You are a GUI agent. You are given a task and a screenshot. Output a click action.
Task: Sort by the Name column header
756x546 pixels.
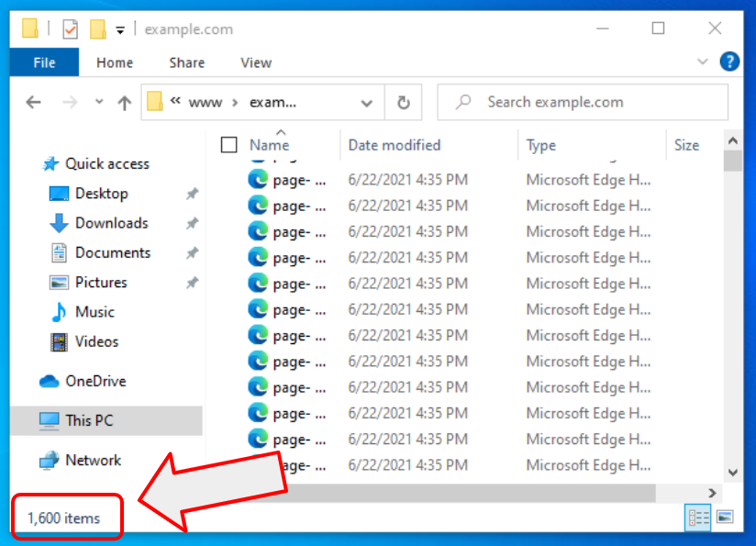(x=270, y=145)
